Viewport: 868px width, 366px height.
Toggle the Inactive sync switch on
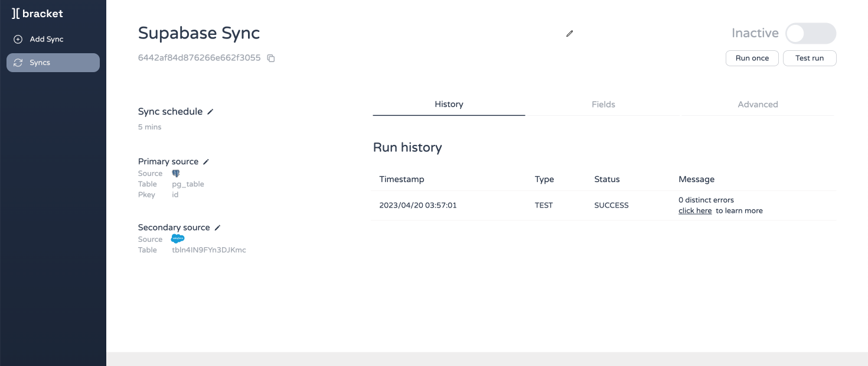(810, 34)
